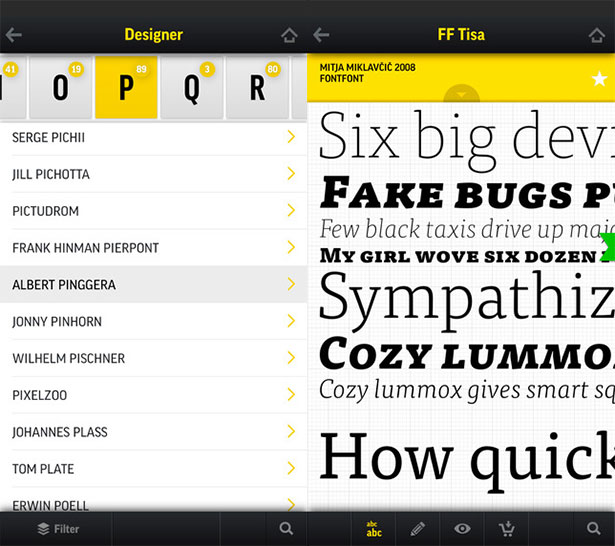The width and height of the screenshot is (615, 546).
Task: Open designer Frank Hinman Pierpont
Action: tap(153, 248)
